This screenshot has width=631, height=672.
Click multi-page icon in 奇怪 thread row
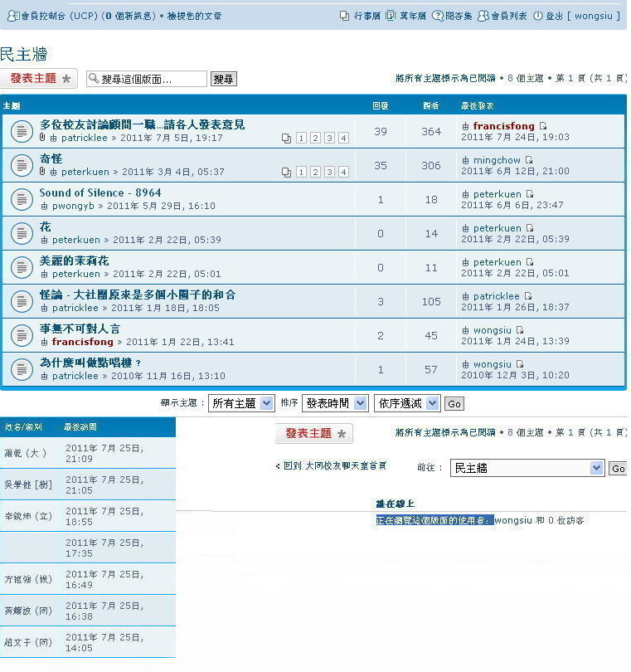pos(286,173)
